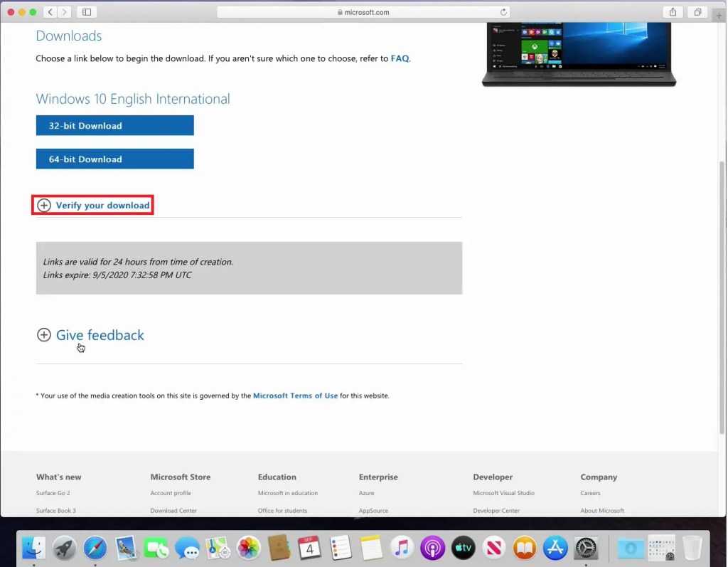
Task: Open the Share menu in Safari toolbar
Action: 672,12
